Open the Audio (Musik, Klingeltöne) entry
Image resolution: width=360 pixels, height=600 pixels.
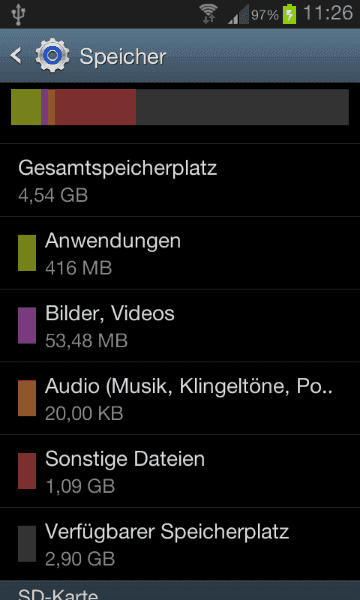click(x=180, y=398)
